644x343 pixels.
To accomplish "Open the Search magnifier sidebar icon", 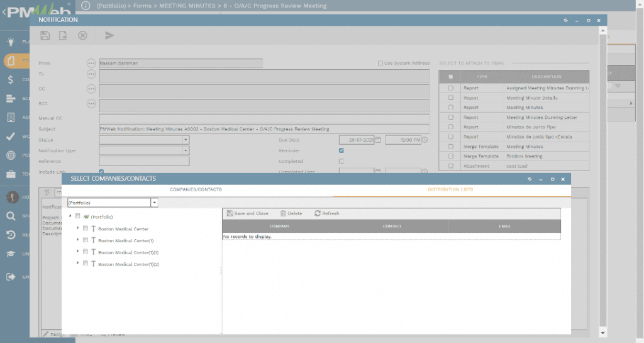I will coord(11,216).
